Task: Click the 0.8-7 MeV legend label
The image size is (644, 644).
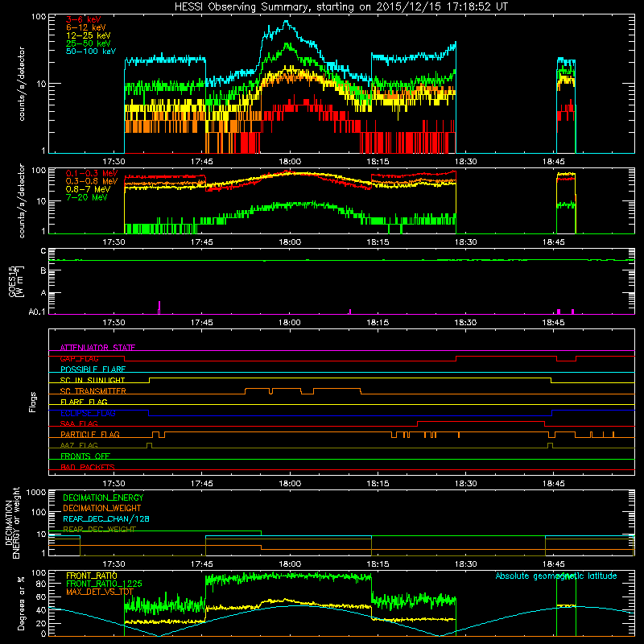Action: pyautogui.click(x=88, y=189)
